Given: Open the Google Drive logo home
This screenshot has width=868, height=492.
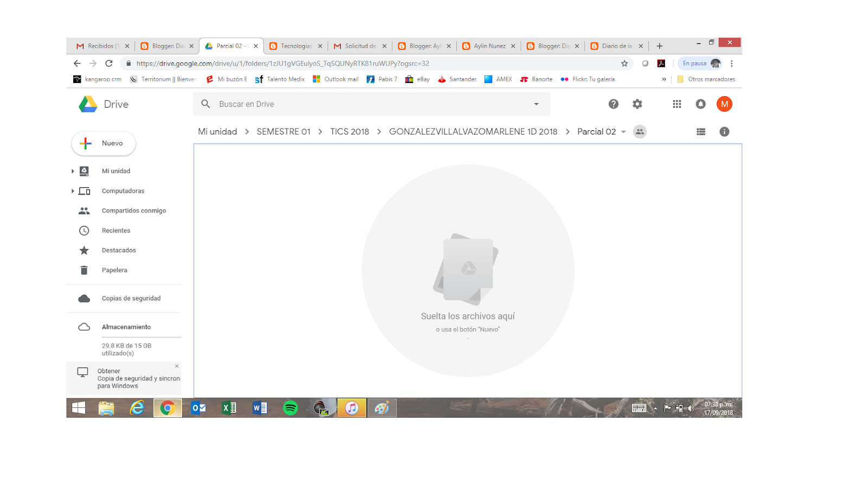Looking at the screenshot, I should pyautogui.click(x=104, y=104).
